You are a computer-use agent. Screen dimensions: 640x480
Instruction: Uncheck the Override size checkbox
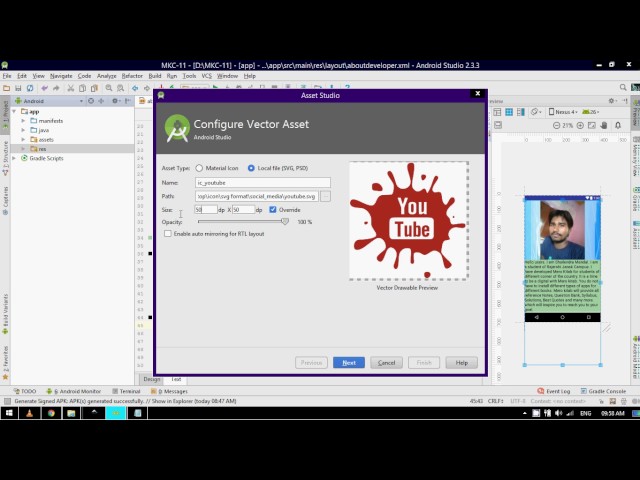click(x=273, y=210)
